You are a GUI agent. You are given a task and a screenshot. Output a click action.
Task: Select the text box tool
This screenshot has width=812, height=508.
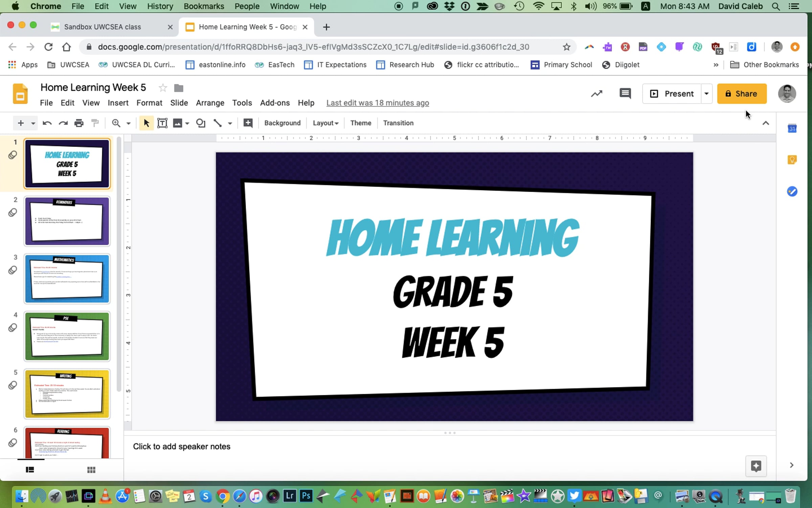pyautogui.click(x=162, y=123)
